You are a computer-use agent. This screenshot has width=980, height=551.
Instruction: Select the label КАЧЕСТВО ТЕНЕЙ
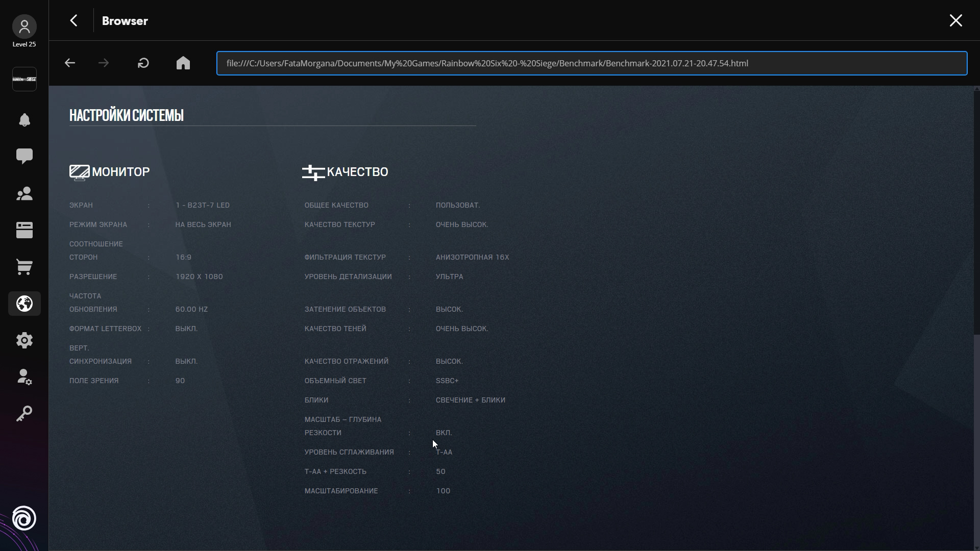335,329
